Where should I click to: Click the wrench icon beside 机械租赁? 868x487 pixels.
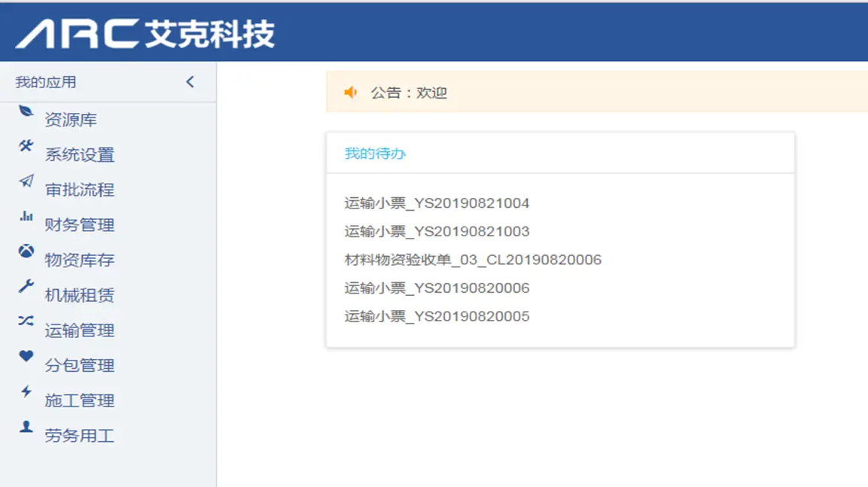(x=26, y=286)
